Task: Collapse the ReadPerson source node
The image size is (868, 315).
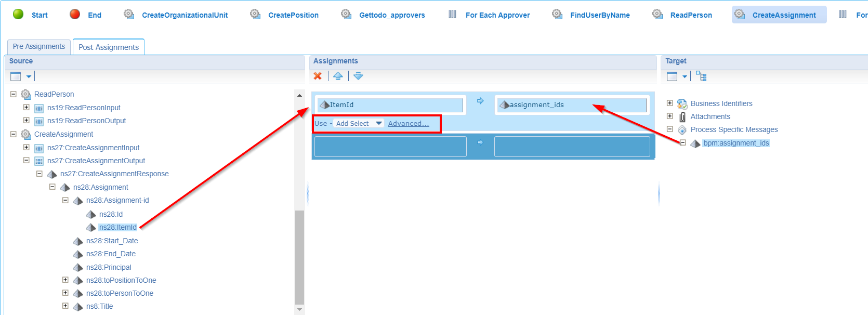Action: 14,94
